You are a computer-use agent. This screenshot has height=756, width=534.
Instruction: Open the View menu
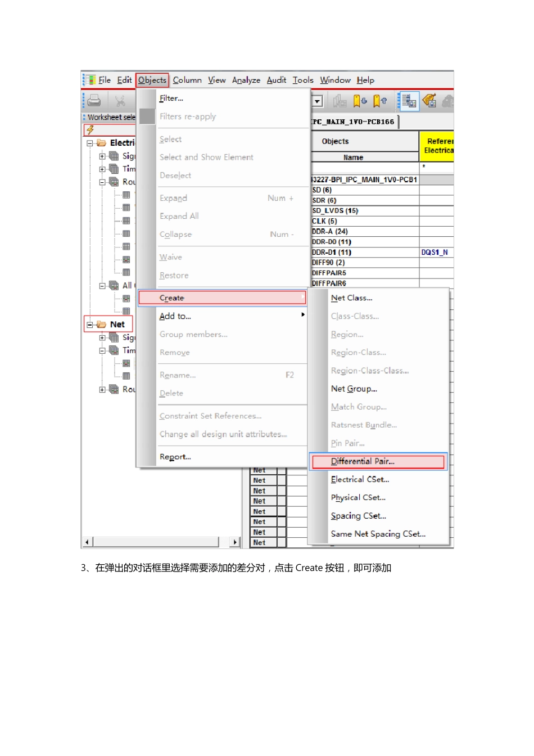[217, 80]
